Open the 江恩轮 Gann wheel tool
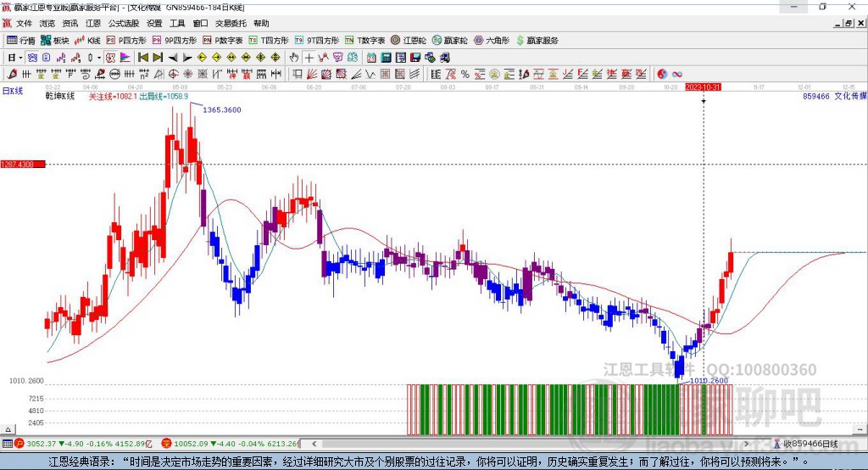 point(409,40)
